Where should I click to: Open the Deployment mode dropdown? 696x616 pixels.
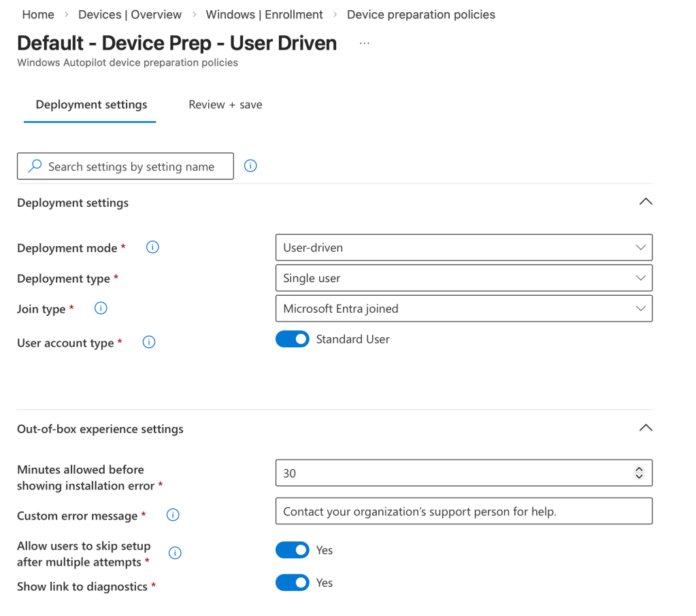463,247
